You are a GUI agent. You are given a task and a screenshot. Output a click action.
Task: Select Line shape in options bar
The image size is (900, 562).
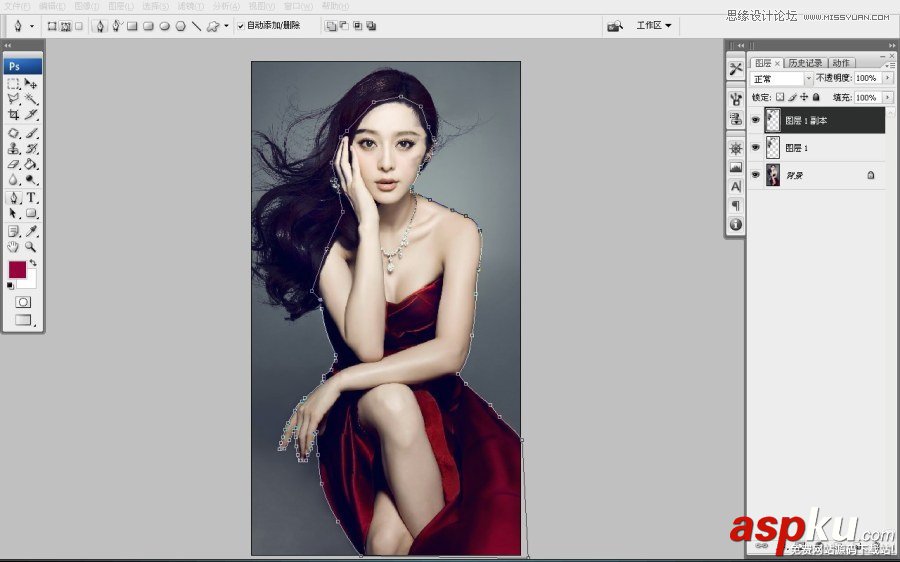pos(196,26)
